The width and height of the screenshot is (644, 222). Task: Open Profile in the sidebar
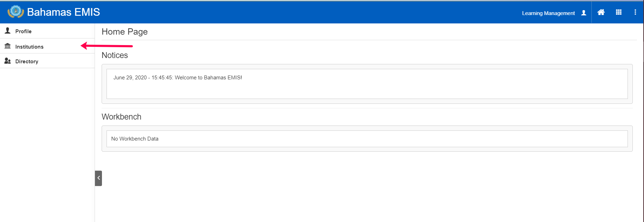pos(47,31)
